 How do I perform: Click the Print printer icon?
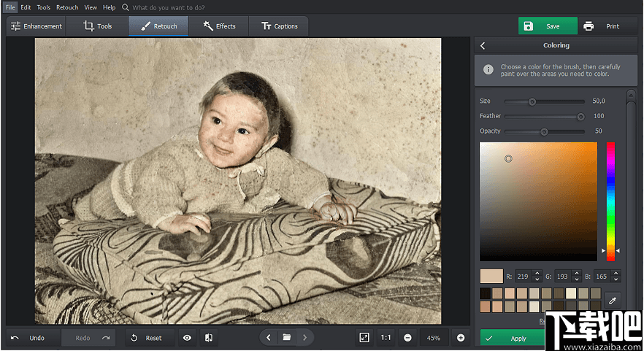[x=589, y=26]
